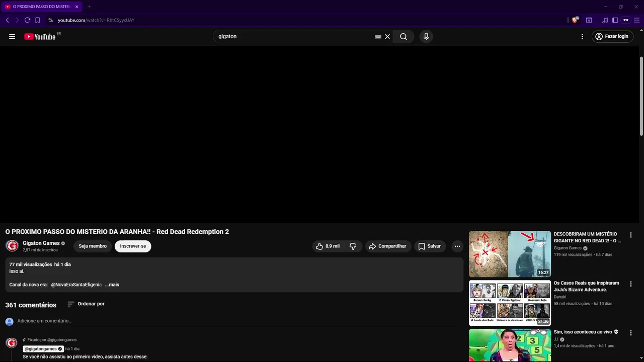The width and height of the screenshot is (644, 362).
Task: Open the 16:27 Red Dead mystery thumbnail
Action: [x=510, y=254]
